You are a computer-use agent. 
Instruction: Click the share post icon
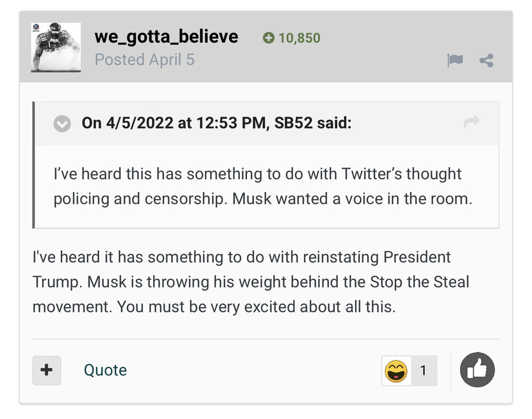click(486, 61)
